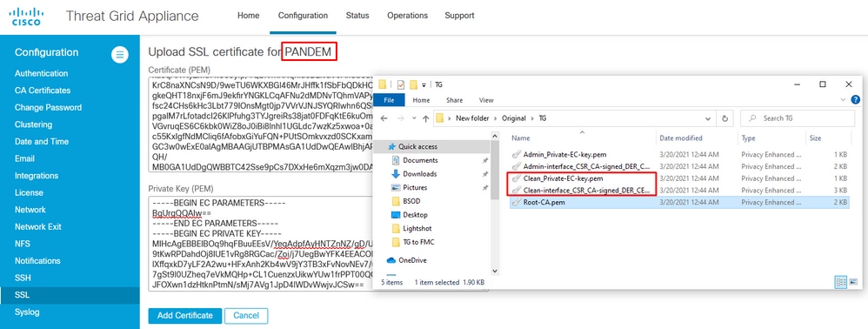Click the Properties icon in Explorer title bar
Screen dimensions: 868x329
coord(401,84)
